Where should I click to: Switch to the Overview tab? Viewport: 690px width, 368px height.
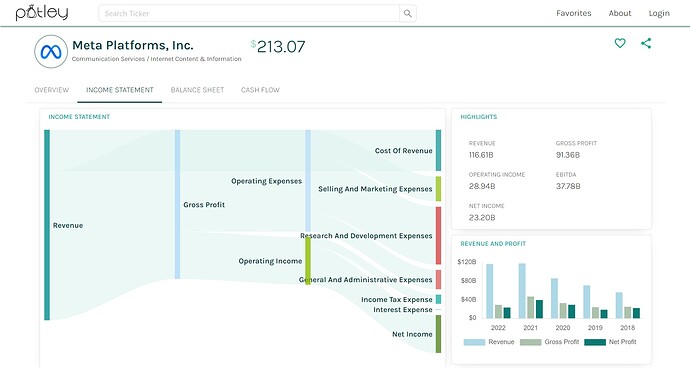pos(51,90)
